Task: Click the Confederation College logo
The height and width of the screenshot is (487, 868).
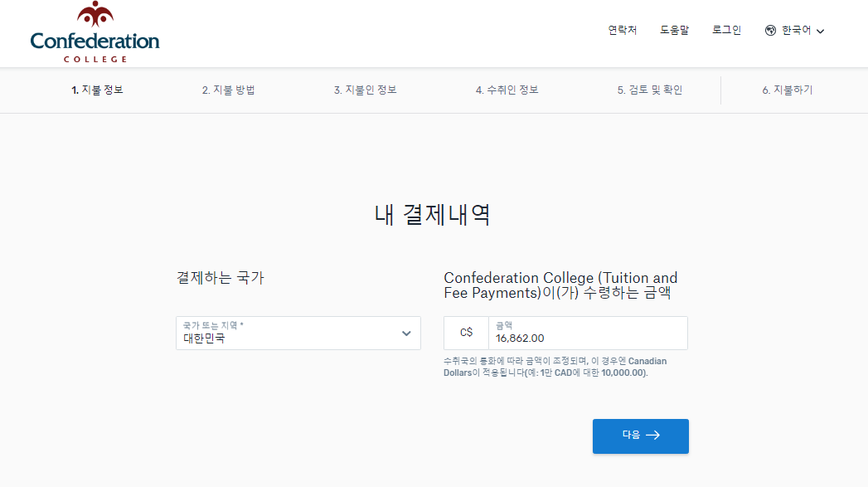Action: pos(95,32)
